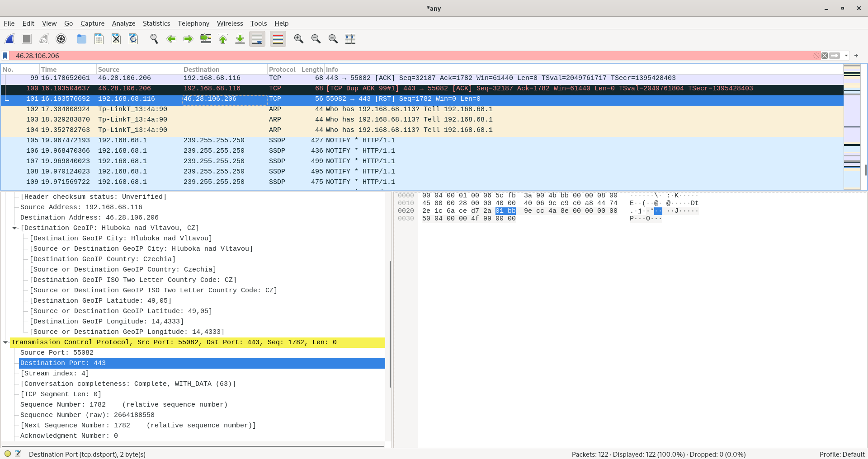Click the zoom in icon in toolbar
This screenshot has height=459, width=868.
298,39
